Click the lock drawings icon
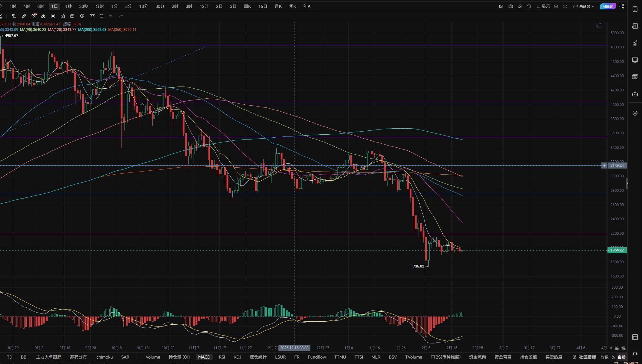 (x=63, y=16)
